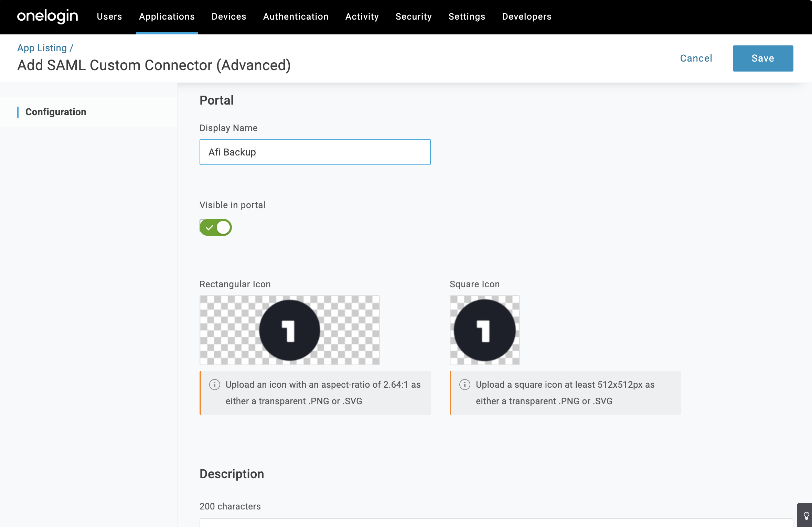Click into the Display Name field
Image resolution: width=812 pixels, height=527 pixels.
(x=315, y=152)
